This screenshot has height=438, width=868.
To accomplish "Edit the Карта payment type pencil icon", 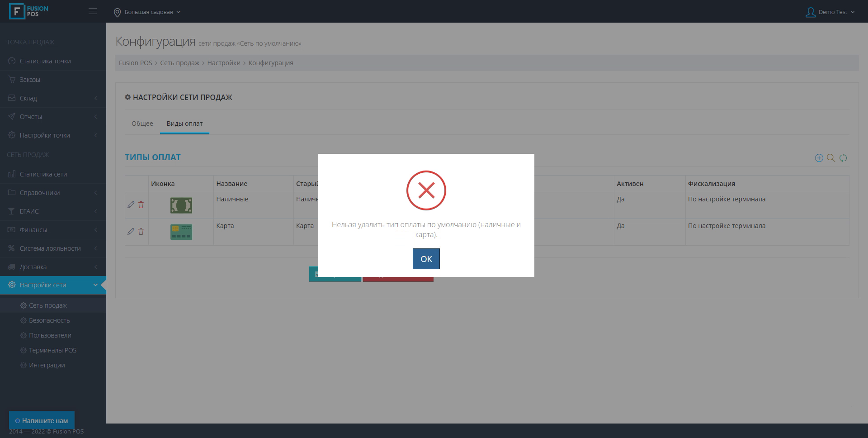I will tap(131, 232).
